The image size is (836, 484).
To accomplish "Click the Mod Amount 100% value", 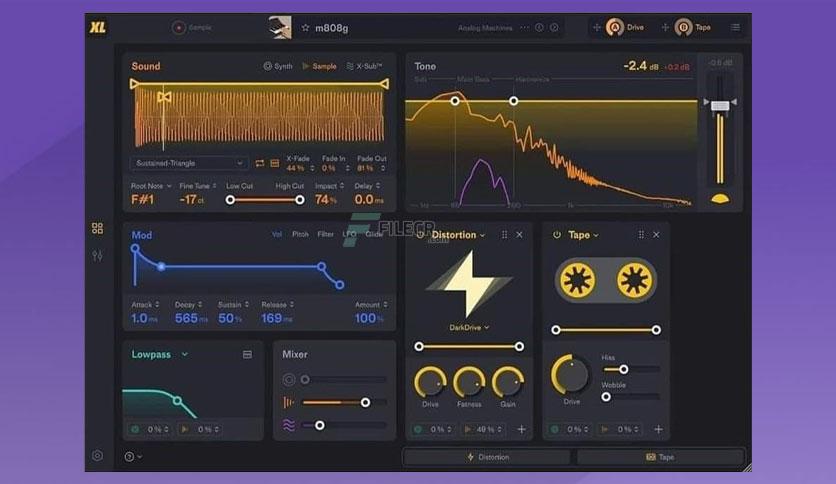I will pos(369,318).
